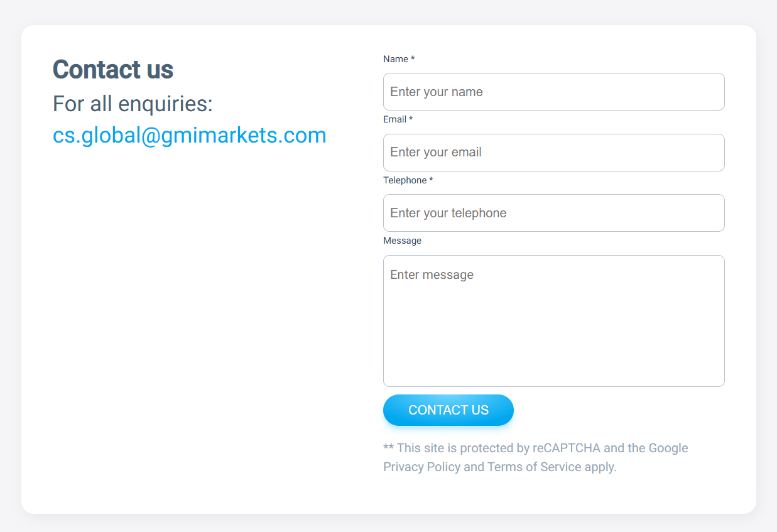
Task: Select the "Enter your telephone" input field
Action: coord(553,213)
